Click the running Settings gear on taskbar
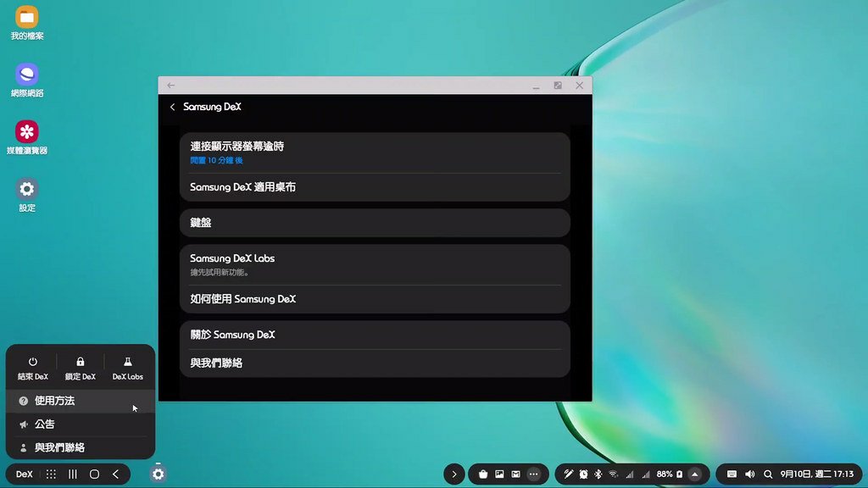This screenshot has height=488, width=868. pos(159,474)
